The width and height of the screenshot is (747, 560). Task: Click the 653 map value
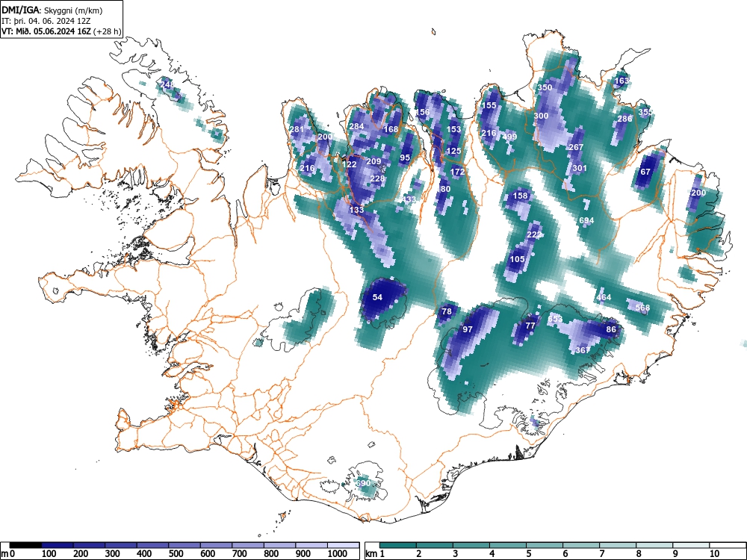pos(555,319)
